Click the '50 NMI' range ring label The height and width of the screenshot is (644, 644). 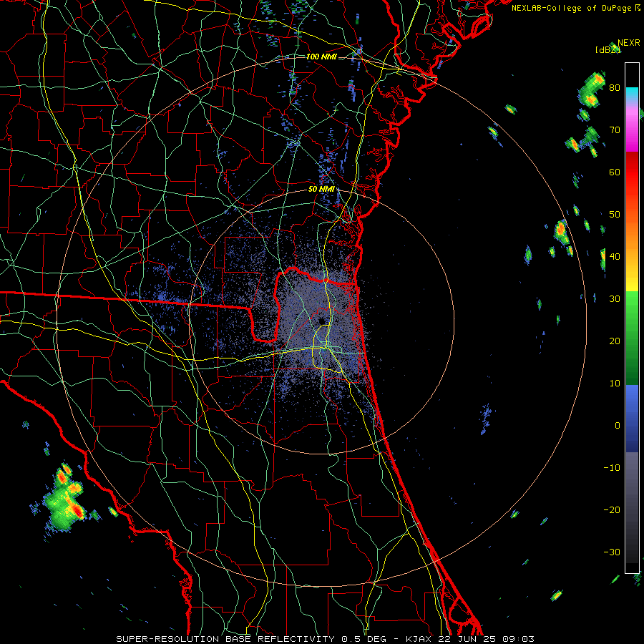click(x=321, y=190)
